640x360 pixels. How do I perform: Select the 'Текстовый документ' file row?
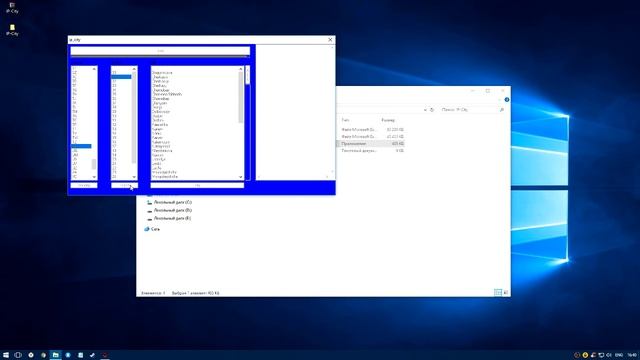371,151
